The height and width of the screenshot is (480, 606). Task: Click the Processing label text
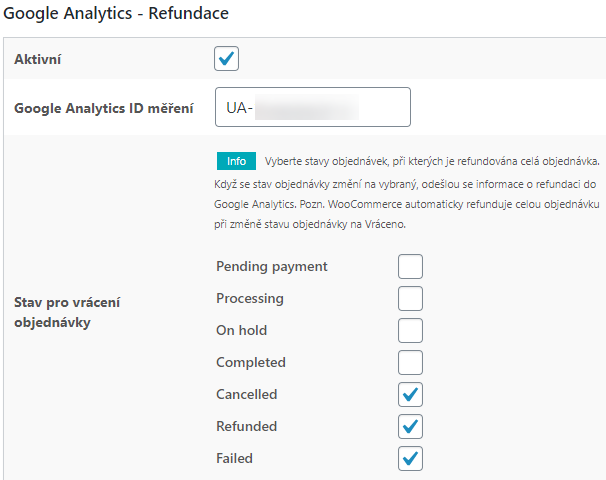point(250,298)
